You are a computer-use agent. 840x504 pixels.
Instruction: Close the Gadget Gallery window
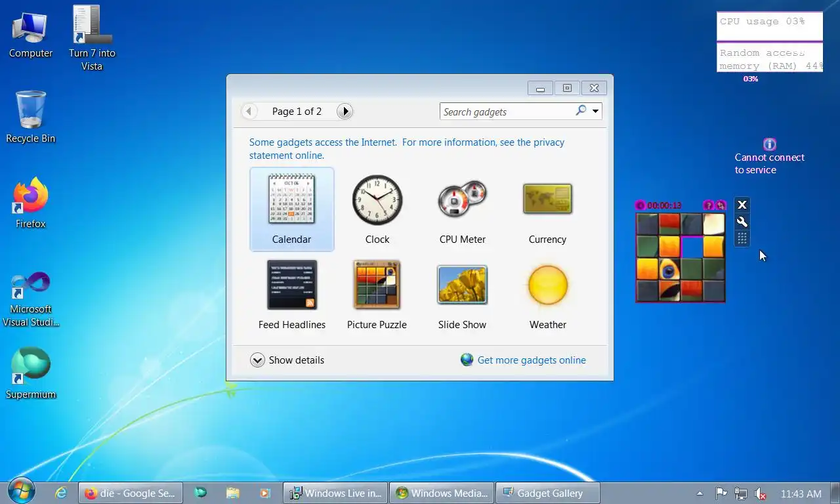click(x=594, y=88)
